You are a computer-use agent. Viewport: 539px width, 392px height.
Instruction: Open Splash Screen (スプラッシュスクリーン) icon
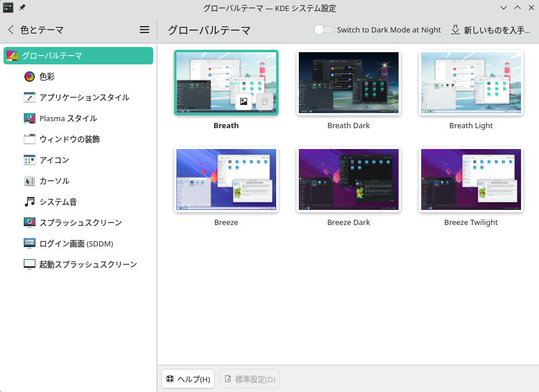tap(30, 223)
